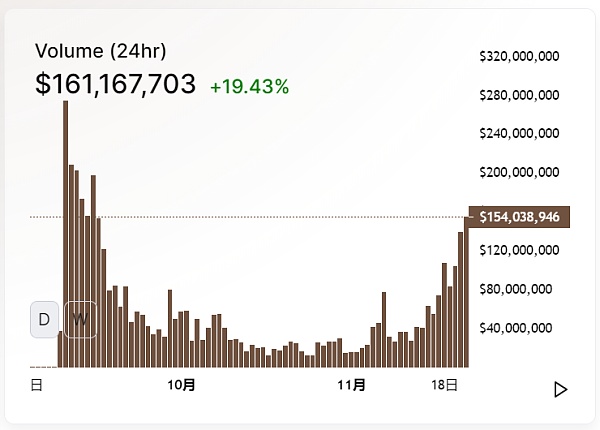
Task: Click the $280,000,000 axis label
Action: point(520,95)
